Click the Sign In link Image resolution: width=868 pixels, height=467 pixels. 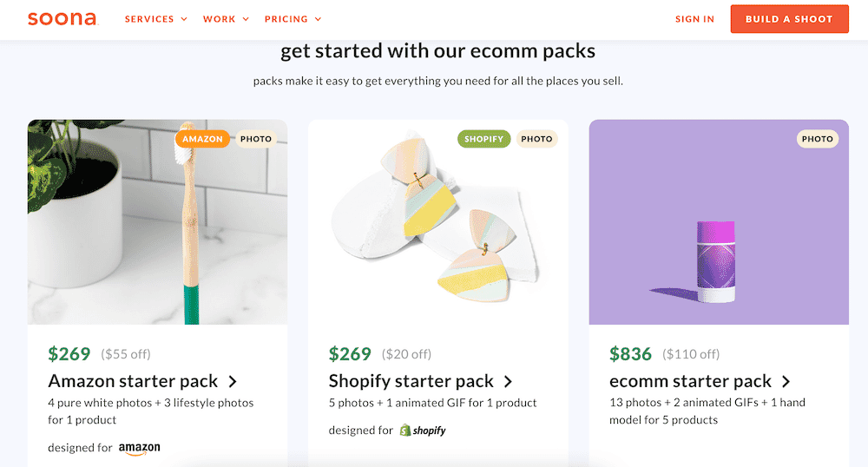694,19
